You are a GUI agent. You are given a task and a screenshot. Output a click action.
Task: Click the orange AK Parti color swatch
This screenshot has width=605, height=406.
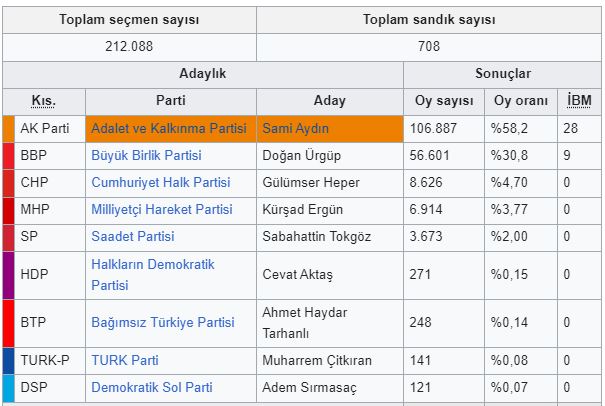pos(8,129)
